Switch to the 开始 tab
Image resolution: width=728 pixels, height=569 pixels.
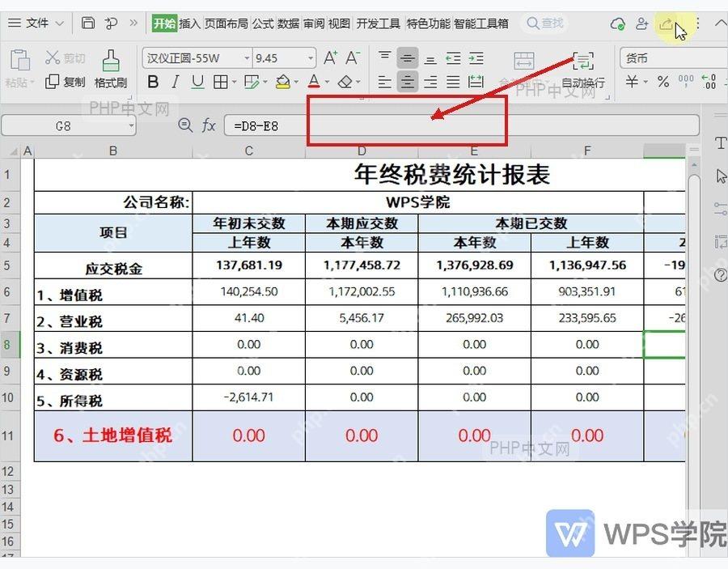164,23
